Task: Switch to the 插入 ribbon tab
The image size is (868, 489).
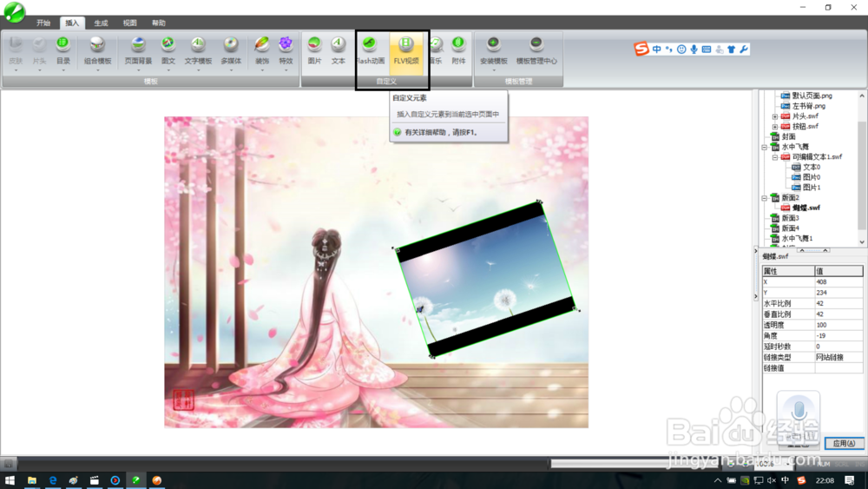Action: 72,23
